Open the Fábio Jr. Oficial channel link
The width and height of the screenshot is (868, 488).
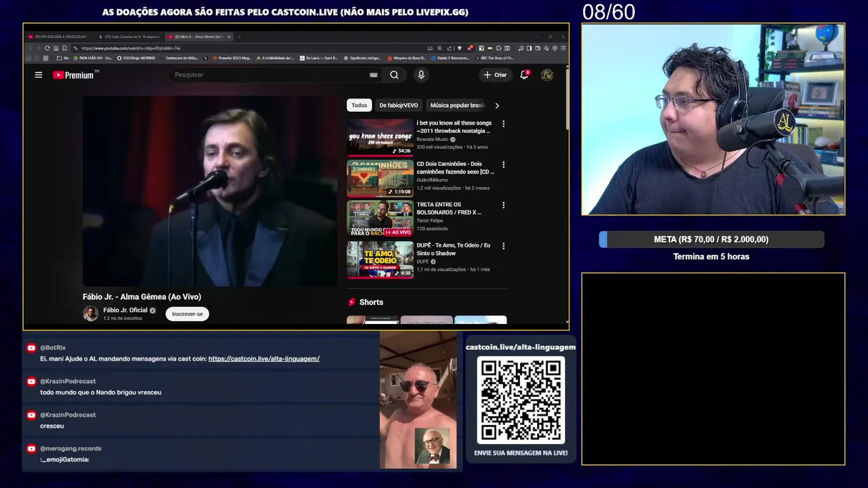click(x=125, y=310)
